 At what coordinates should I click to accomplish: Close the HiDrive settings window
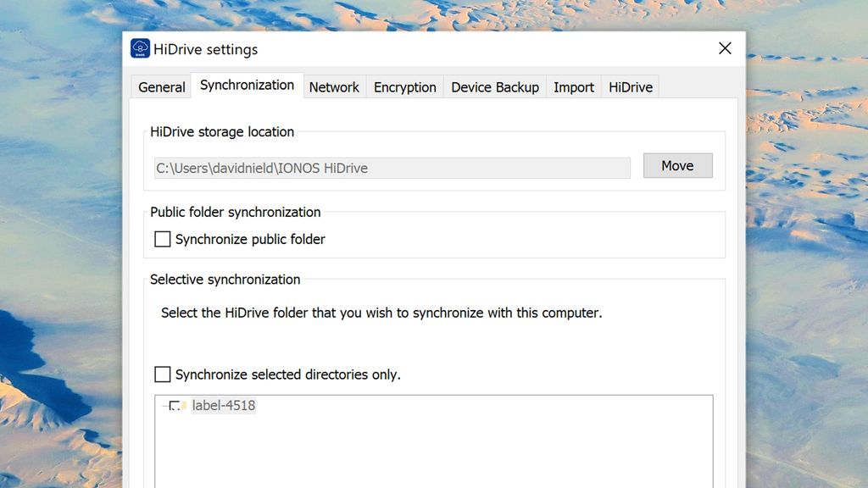(x=725, y=48)
